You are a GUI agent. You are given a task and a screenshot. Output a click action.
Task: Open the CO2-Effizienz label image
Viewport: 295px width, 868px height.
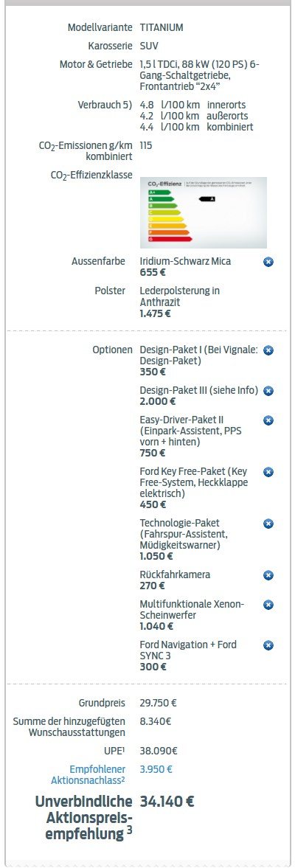pyautogui.click(x=203, y=212)
